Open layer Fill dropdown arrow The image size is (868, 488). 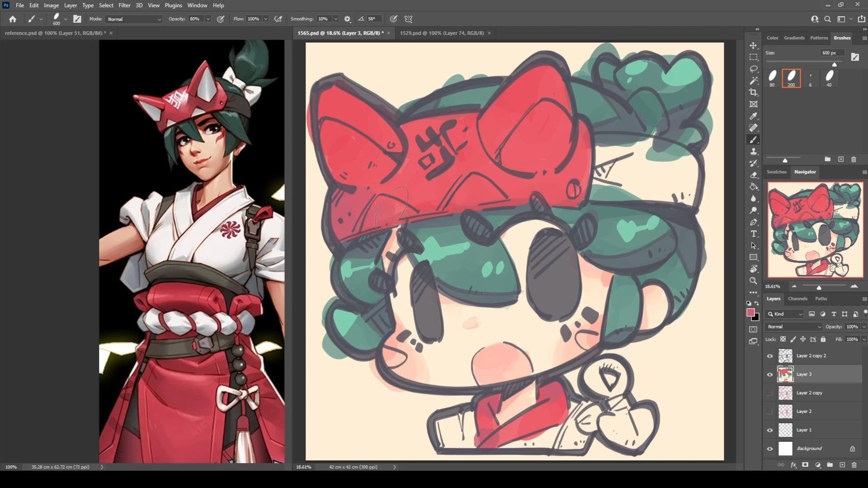[864, 339]
